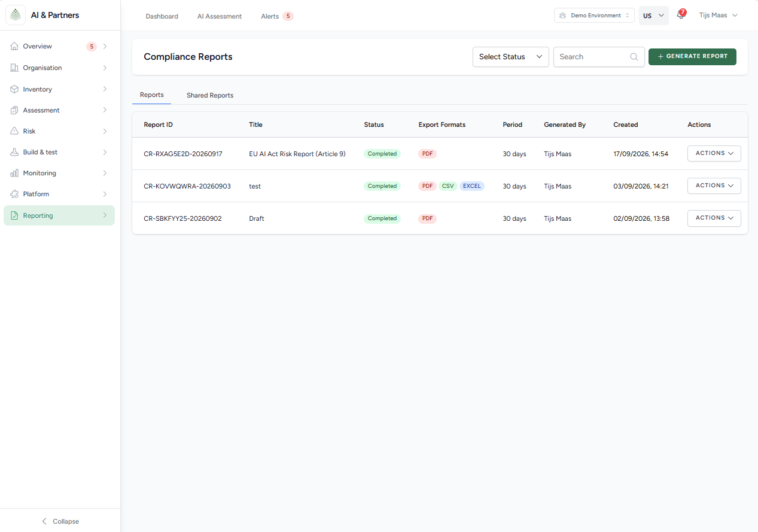Viewport: 758px width, 532px height.
Task: Expand the Overview sidebar chevron
Action: point(105,46)
